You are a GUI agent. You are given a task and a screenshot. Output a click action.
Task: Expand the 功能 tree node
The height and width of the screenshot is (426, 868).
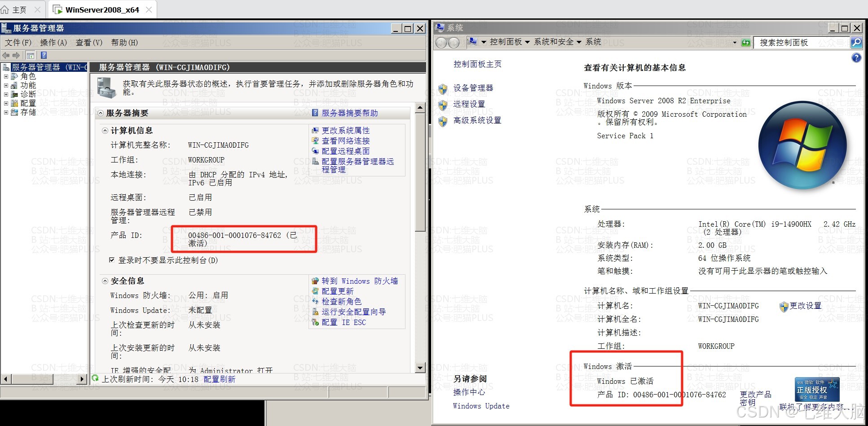[6, 85]
